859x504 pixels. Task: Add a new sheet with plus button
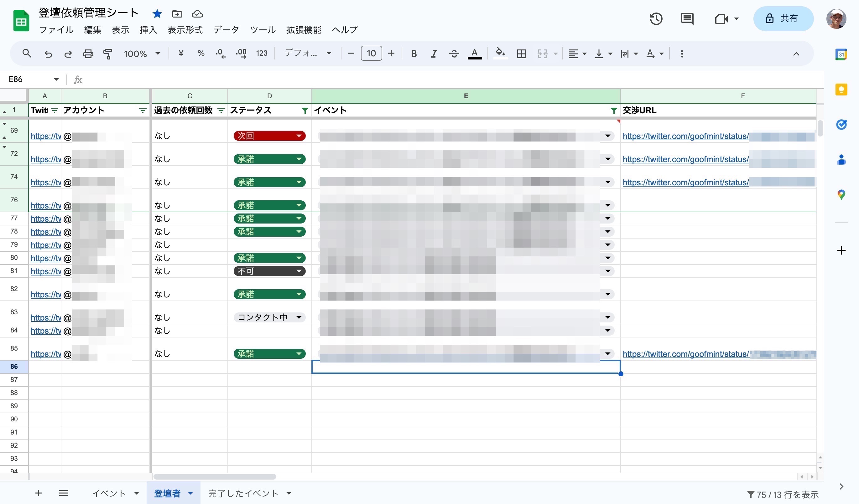(39, 493)
